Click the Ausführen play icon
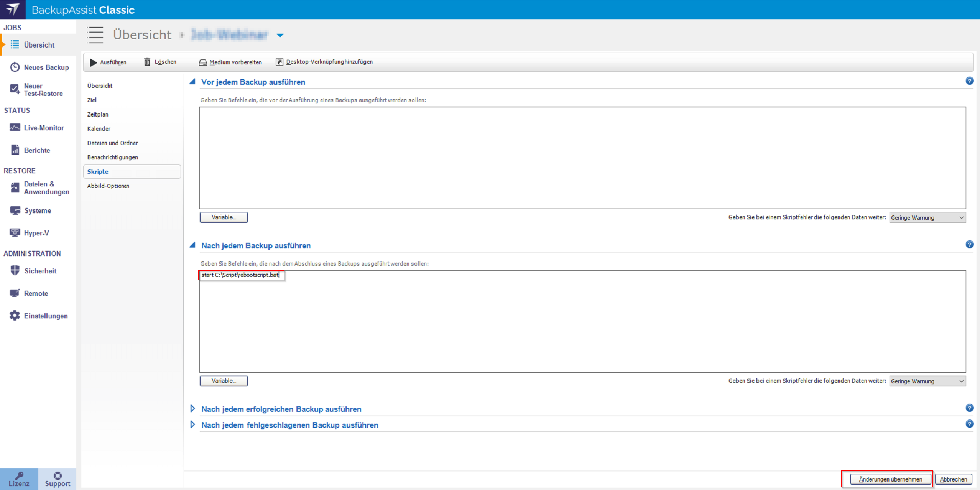The width and height of the screenshot is (980, 490). click(93, 62)
